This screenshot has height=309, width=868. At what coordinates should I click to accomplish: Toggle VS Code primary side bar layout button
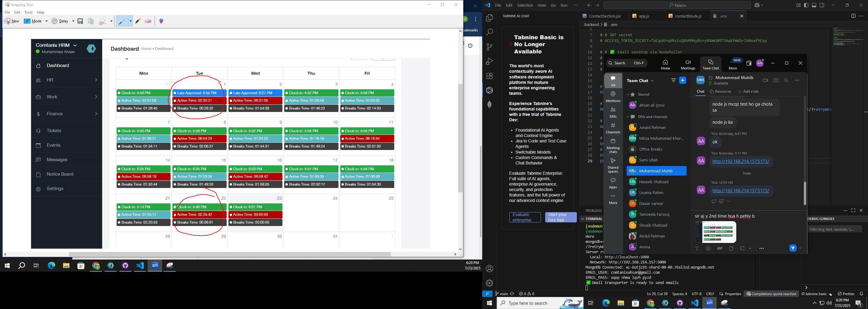tap(806, 5)
